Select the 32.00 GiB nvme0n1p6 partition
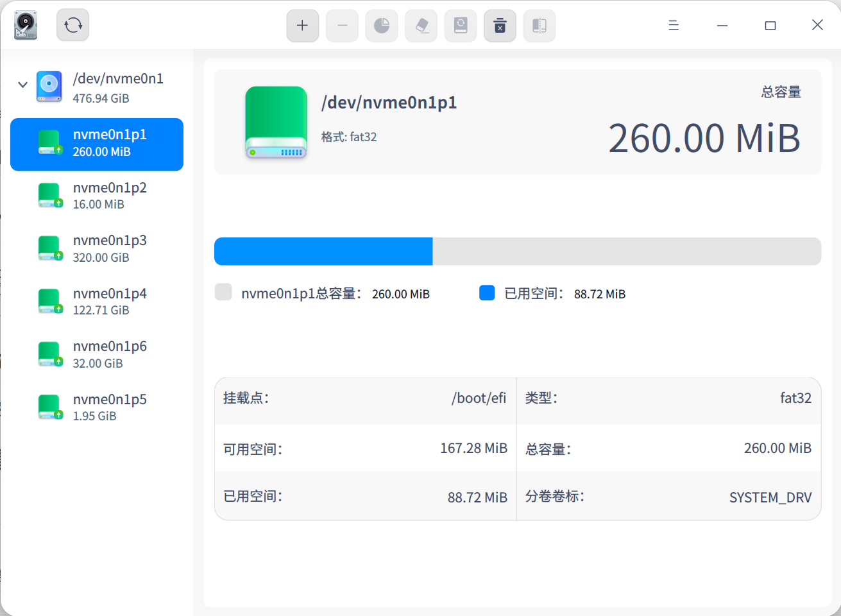This screenshot has width=841, height=616. point(96,354)
